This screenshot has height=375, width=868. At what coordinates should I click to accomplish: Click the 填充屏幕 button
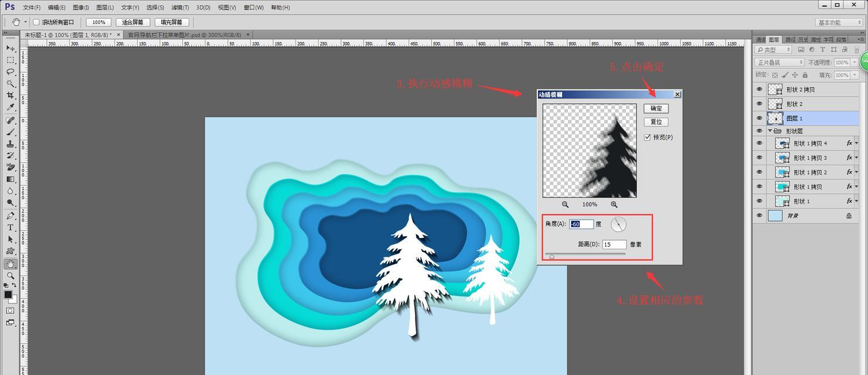[x=172, y=22]
